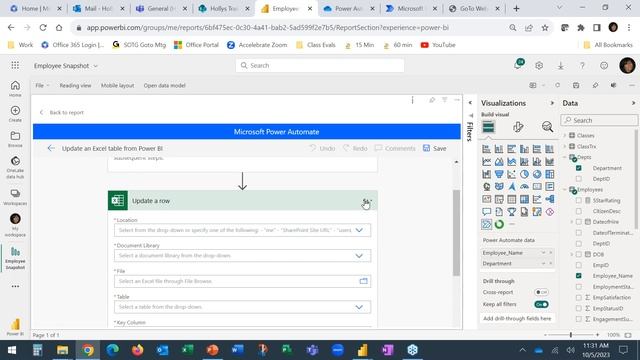The image size is (640, 360).
Task: Open My workspace avatar in sidebar
Action: (15, 225)
